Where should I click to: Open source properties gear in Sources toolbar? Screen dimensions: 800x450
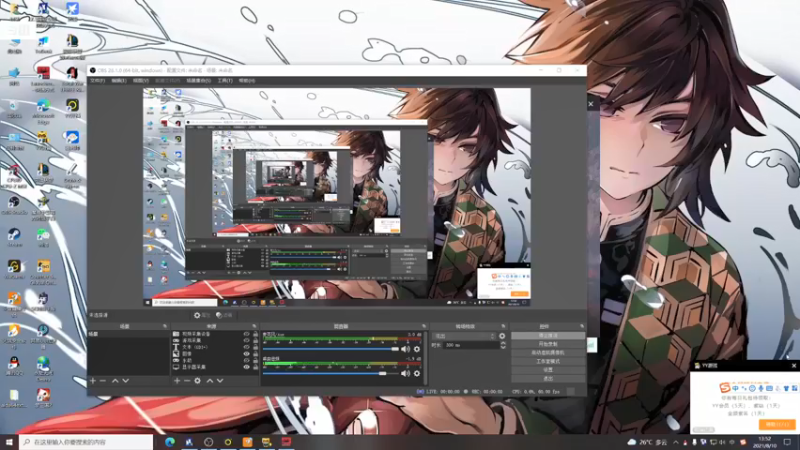[x=197, y=381]
